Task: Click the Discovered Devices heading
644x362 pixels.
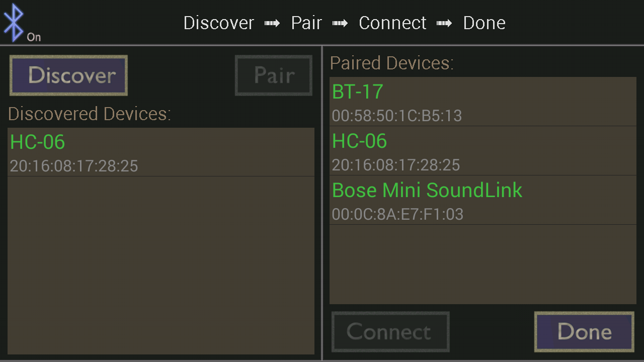Action: tap(90, 114)
